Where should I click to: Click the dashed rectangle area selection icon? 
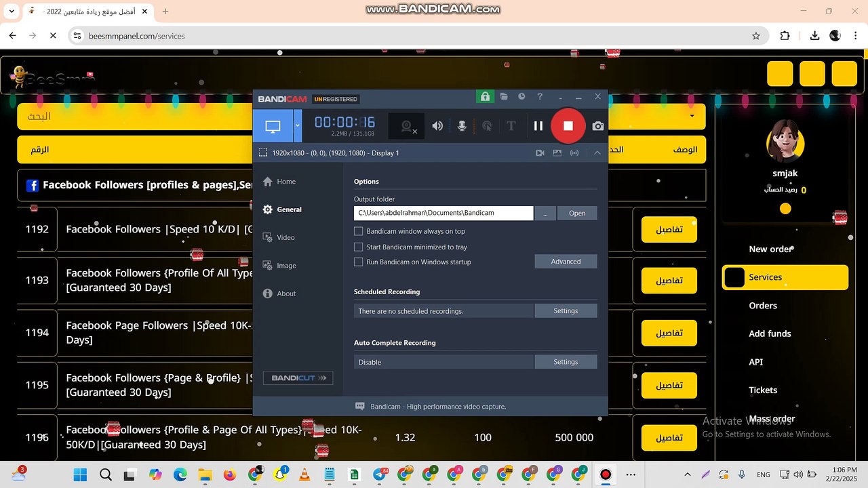point(262,153)
